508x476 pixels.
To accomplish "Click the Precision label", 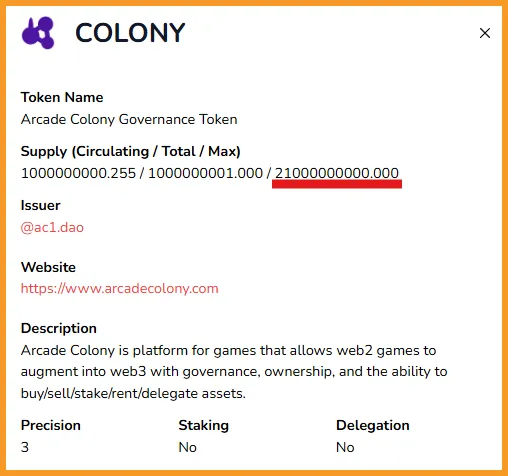I will (51, 425).
